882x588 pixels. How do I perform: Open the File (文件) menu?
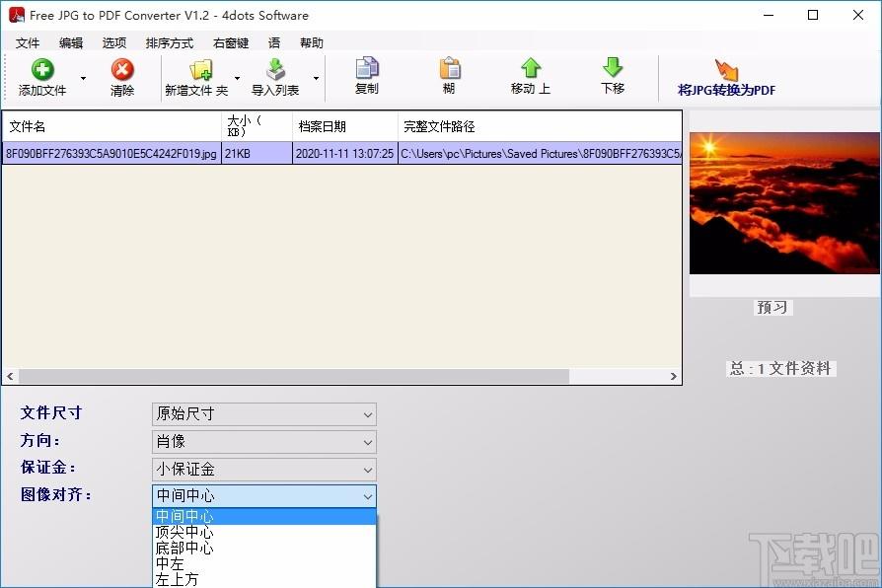tap(28, 43)
